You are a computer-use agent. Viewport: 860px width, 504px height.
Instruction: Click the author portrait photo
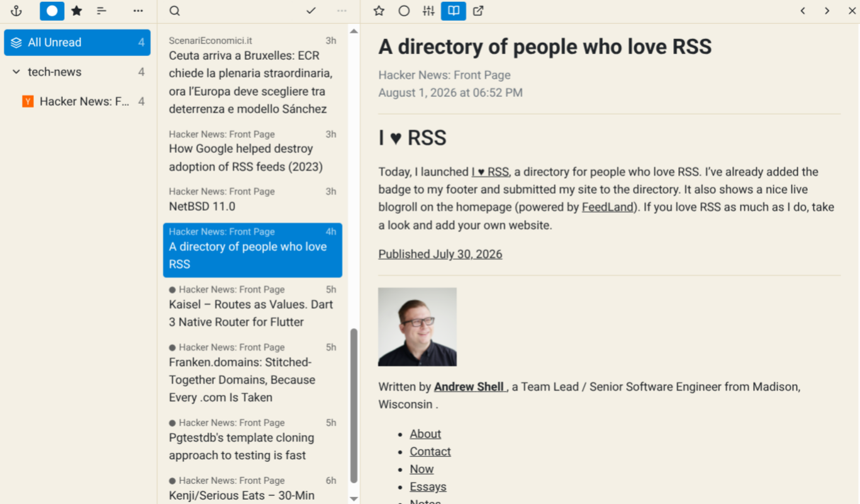[417, 327]
